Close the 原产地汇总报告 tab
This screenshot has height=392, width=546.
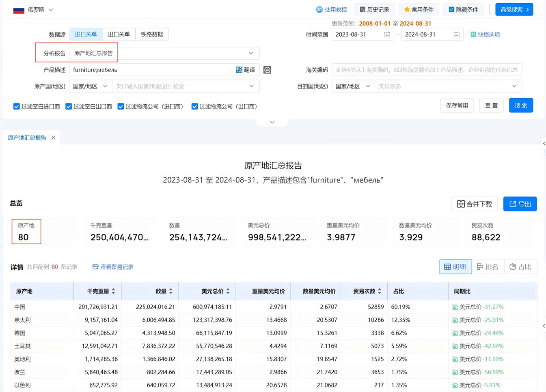click(53, 138)
